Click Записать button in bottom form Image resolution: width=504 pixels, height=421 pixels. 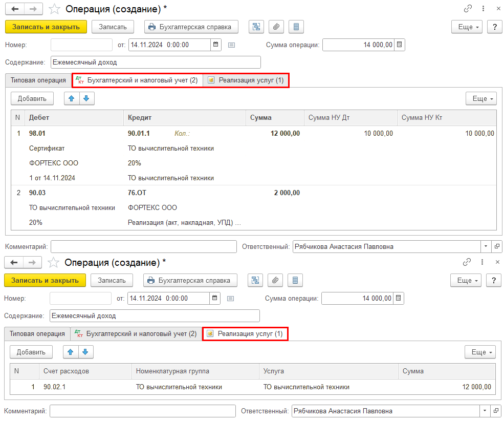pyautogui.click(x=112, y=281)
